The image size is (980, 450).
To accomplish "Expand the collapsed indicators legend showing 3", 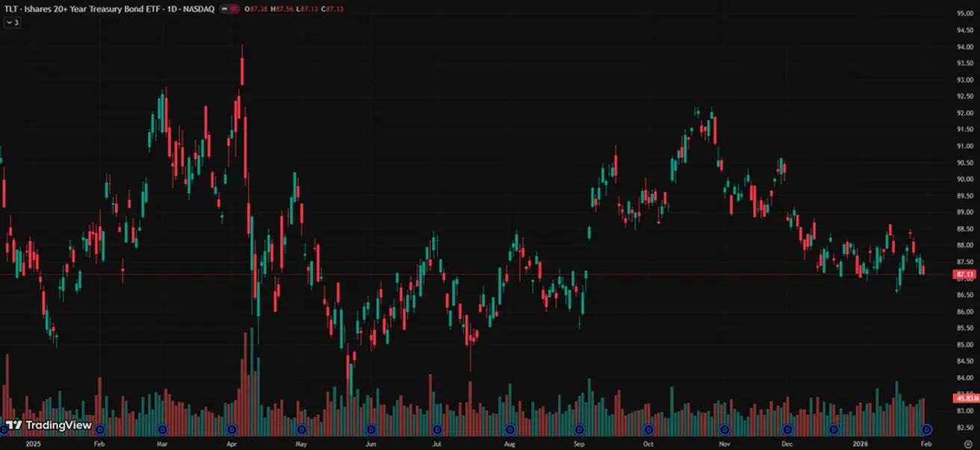I will [x=13, y=22].
